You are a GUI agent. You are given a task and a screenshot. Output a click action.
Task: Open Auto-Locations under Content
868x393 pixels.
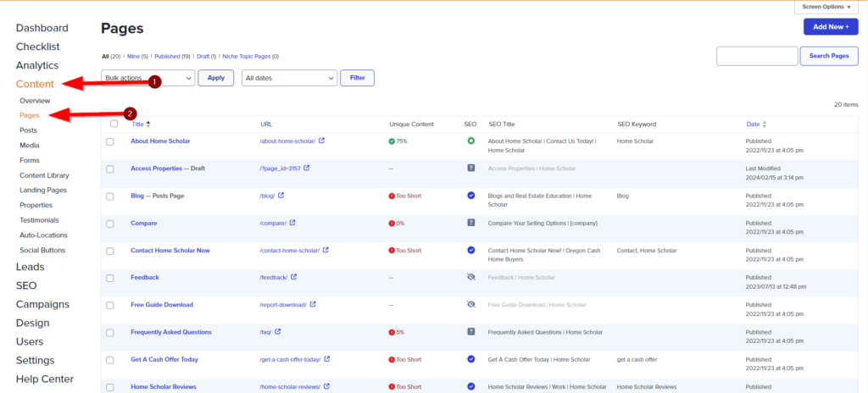click(x=43, y=235)
